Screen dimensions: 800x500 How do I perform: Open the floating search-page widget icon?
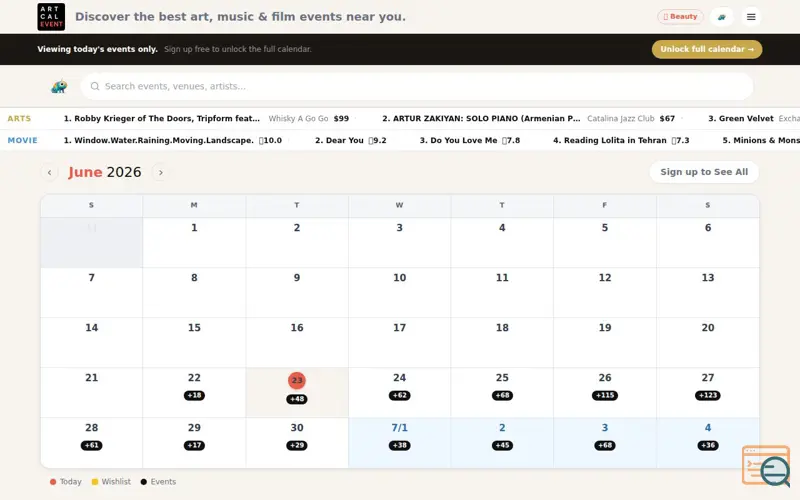coord(766,465)
